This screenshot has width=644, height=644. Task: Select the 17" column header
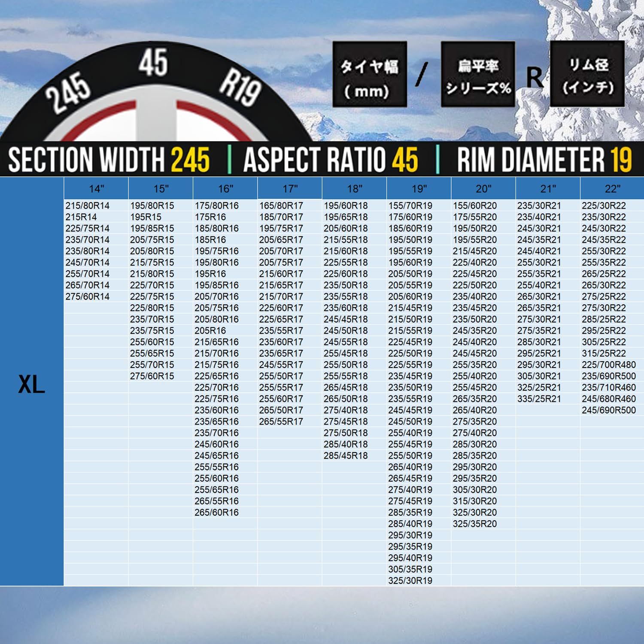click(x=290, y=188)
